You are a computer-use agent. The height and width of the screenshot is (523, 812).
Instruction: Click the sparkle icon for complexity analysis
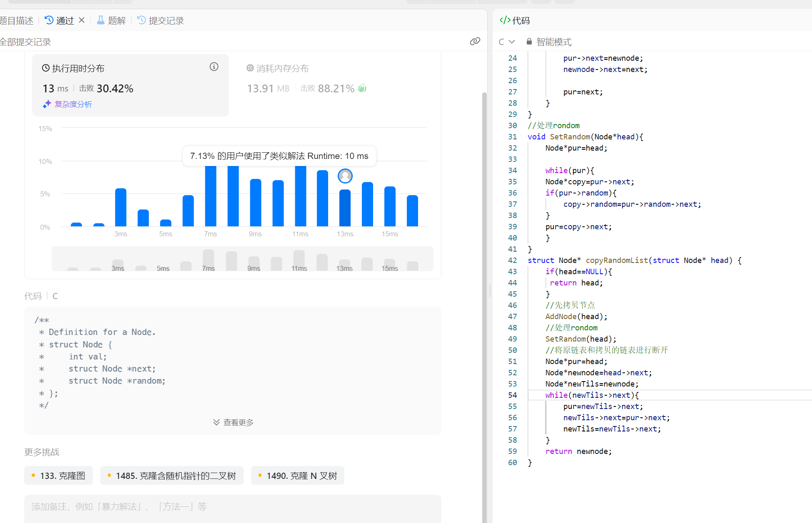[47, 104]
